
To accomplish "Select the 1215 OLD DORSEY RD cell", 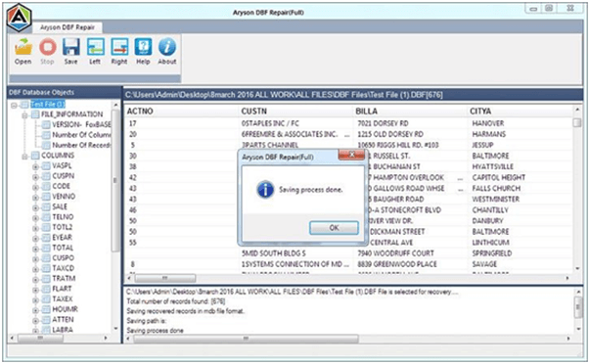I will coord(390,134).
